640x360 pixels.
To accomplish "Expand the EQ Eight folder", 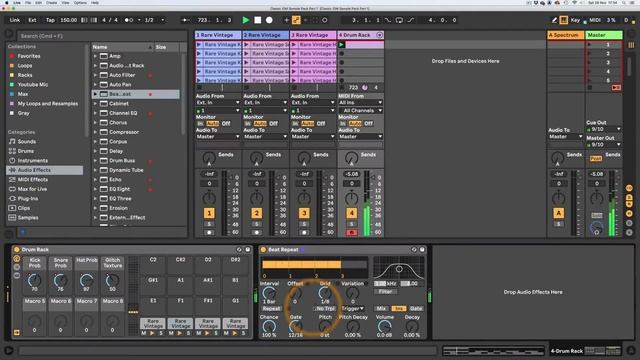I will (x=95, y=189).
